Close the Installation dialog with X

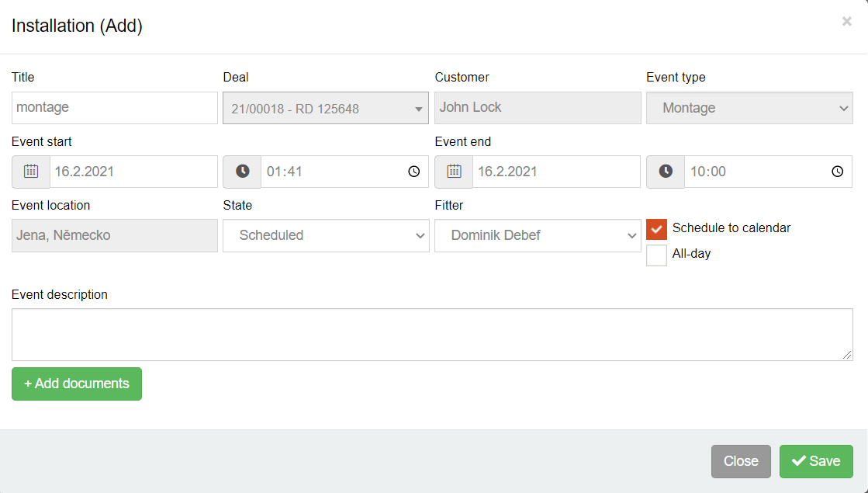[846, 22]
